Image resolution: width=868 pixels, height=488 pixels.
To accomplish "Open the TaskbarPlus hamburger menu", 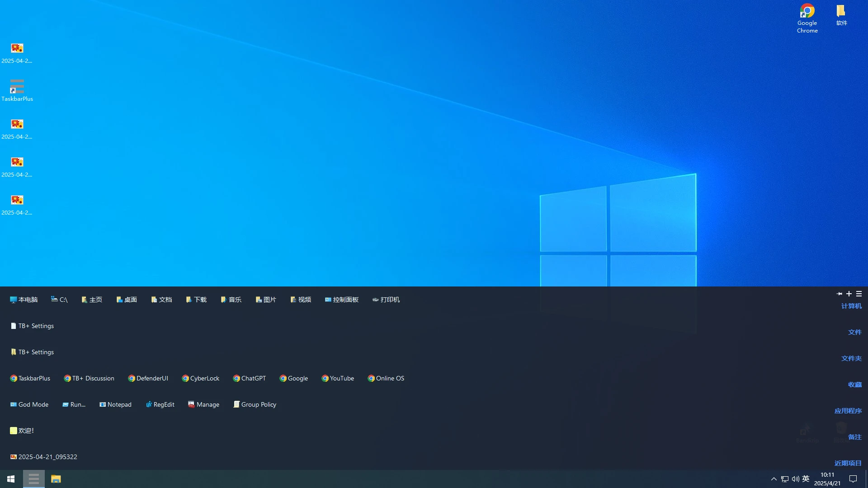I will (859, 294).
